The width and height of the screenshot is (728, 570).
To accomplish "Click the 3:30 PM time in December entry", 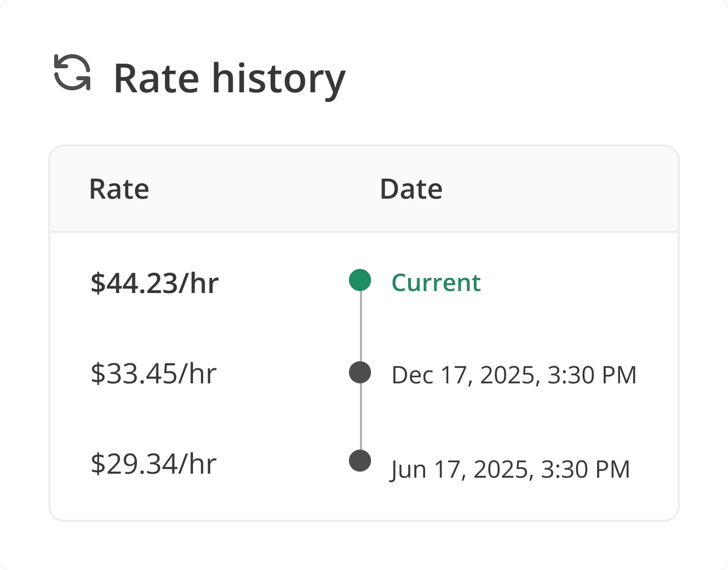I will pyautogui.click(x=592, y=375).
